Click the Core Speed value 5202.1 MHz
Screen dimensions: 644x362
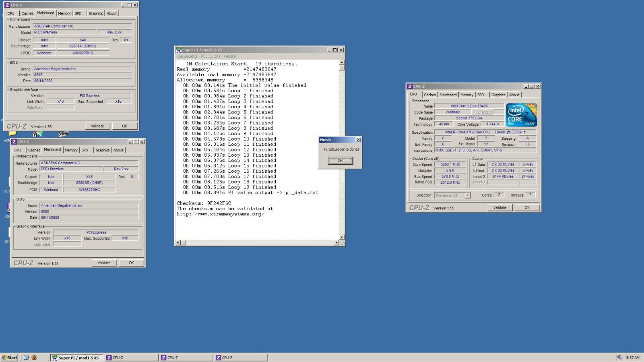(450, 164)
